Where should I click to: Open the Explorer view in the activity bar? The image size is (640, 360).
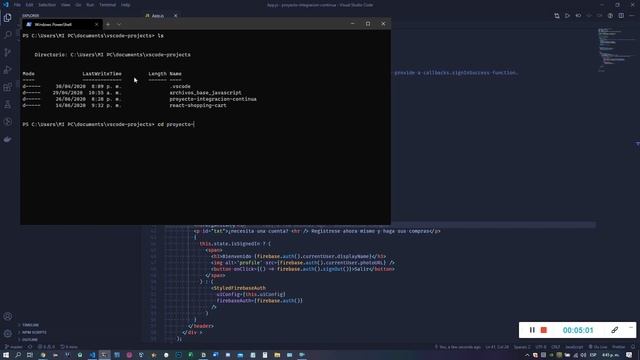click(x=7, y=18)
